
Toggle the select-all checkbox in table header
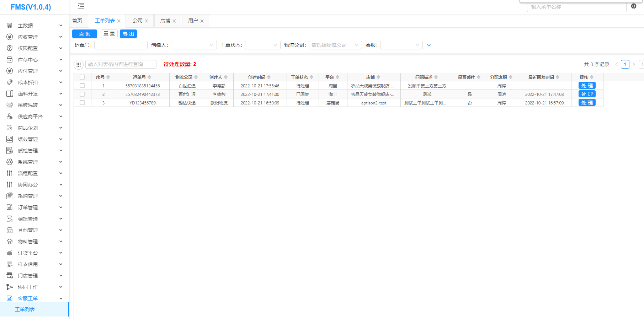[82, 77]
